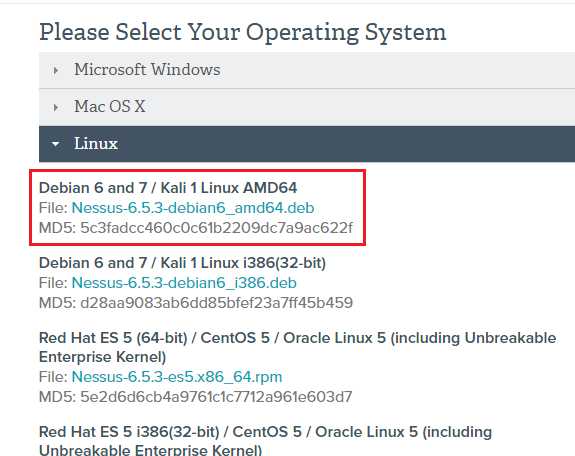
Task: Click the MD5 hash starting with d28aa9083
Action: tap(216, 303)
